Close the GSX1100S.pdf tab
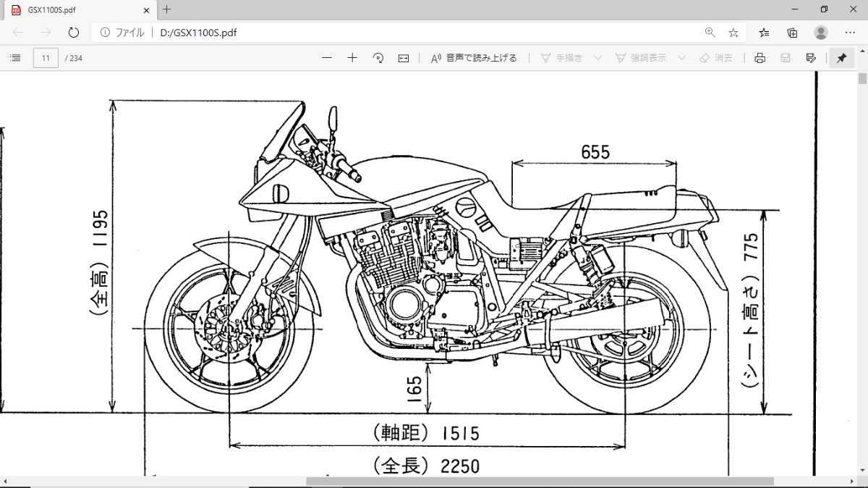The width and height of the screenshot is (868, 488). tap(147, 10)
